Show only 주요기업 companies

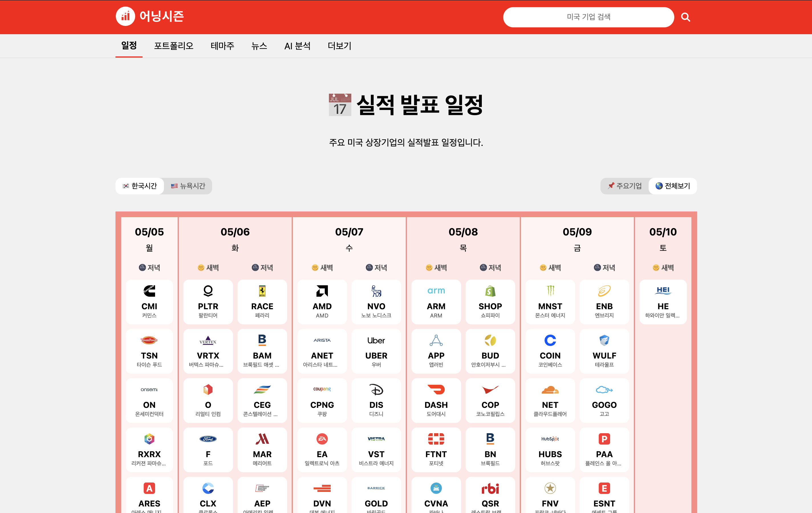624,186
